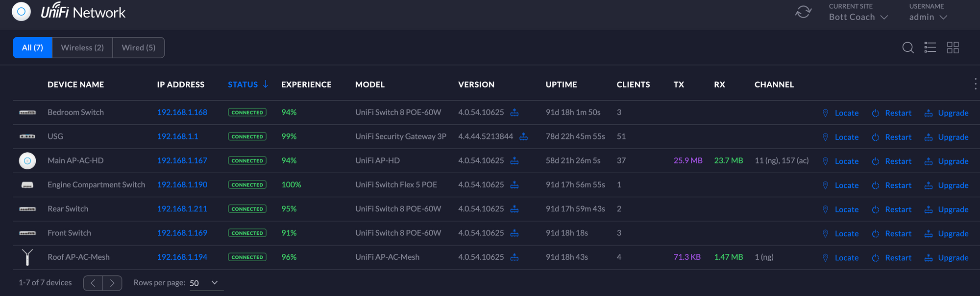Image resolution: width=980 pixels, height=296 pixels.
Task: Open IP address 192.168.1.1 link
Action: tap(177, 137)
